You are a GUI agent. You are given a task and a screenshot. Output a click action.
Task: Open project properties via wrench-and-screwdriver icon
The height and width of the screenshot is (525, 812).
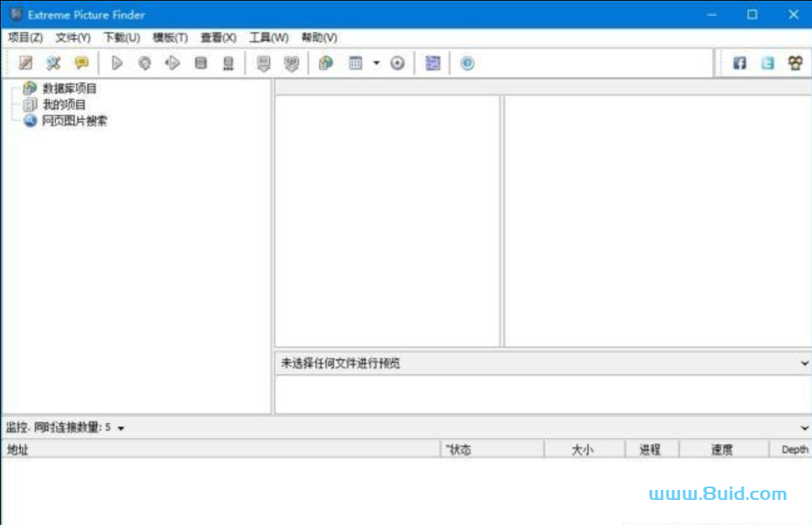tap(53, 64)
